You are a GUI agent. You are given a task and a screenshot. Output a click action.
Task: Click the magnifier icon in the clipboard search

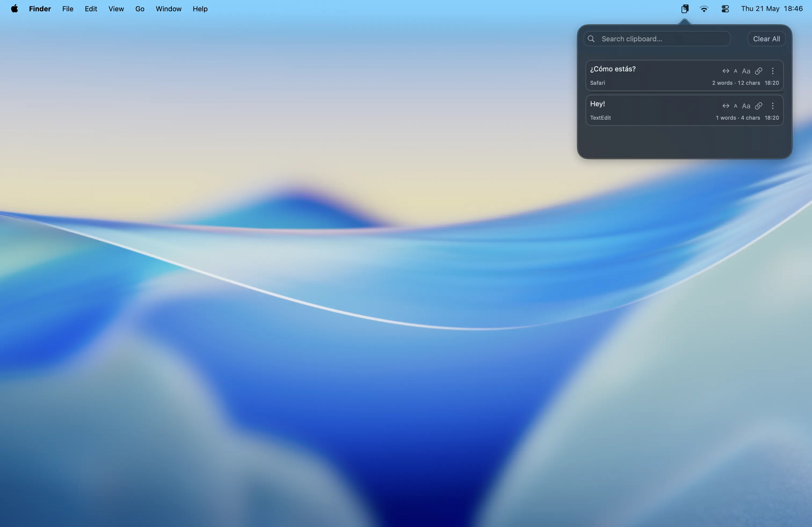(591, 39)
